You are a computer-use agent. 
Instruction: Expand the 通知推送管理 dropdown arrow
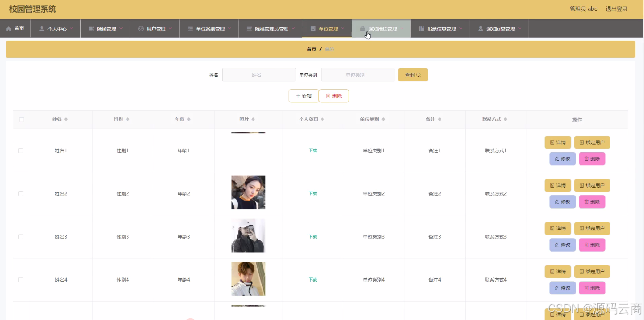(x=402, y=28)
